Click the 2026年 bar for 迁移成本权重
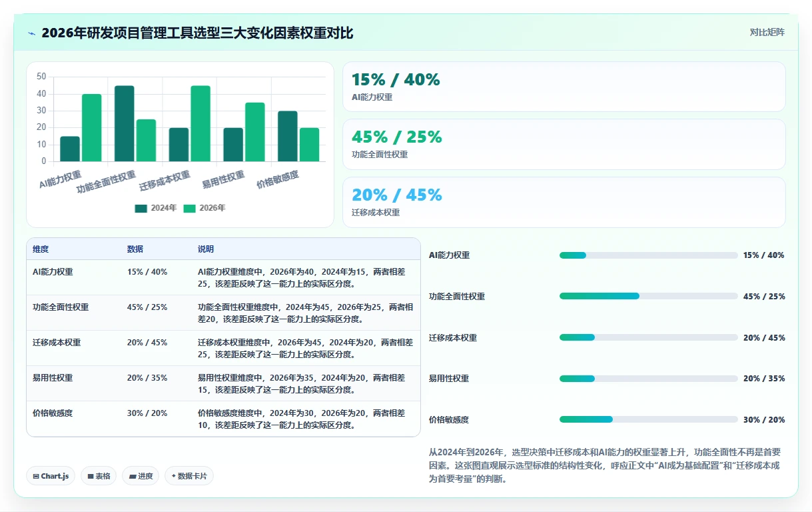Viewport: 812px width, 512px height. (201, 123)
